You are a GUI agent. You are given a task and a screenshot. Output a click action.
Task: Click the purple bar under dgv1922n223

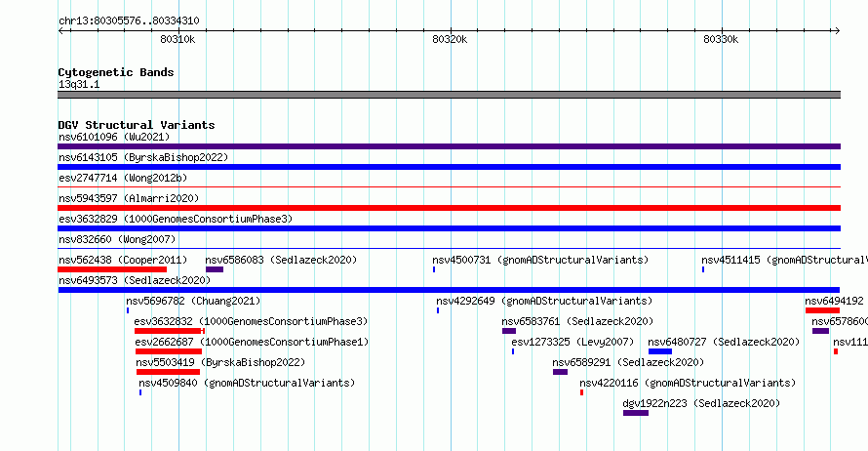(x=636, y=413)
